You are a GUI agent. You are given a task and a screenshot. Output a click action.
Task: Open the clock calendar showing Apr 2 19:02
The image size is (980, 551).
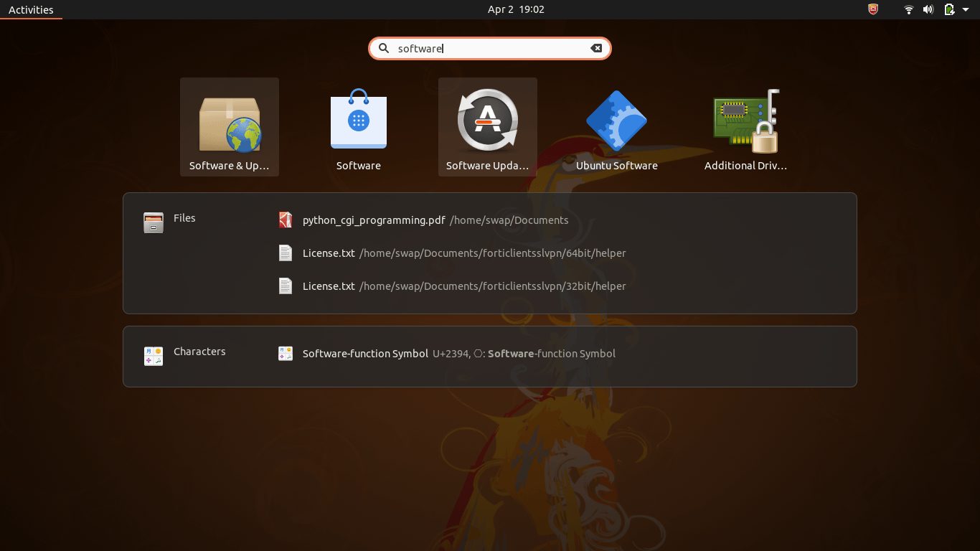point(516,9)
